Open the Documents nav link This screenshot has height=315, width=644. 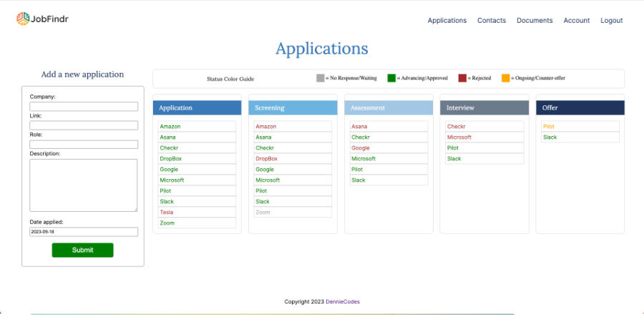[x=535, y=21]
